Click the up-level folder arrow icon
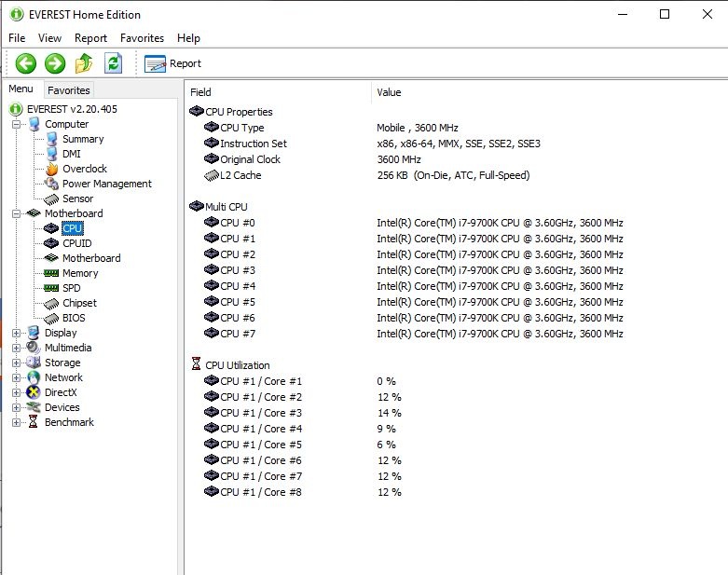Viewport: 728px width, 575px height. (x=84, y=63)
